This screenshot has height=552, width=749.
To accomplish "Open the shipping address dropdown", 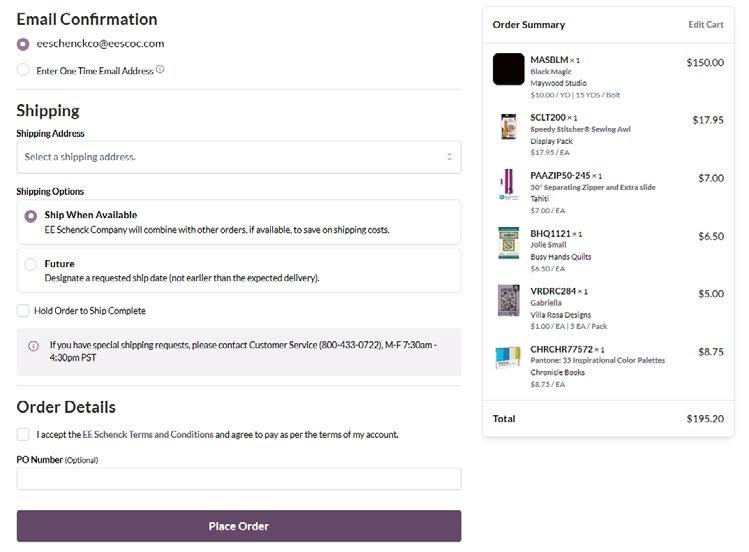I will point(239,157).
